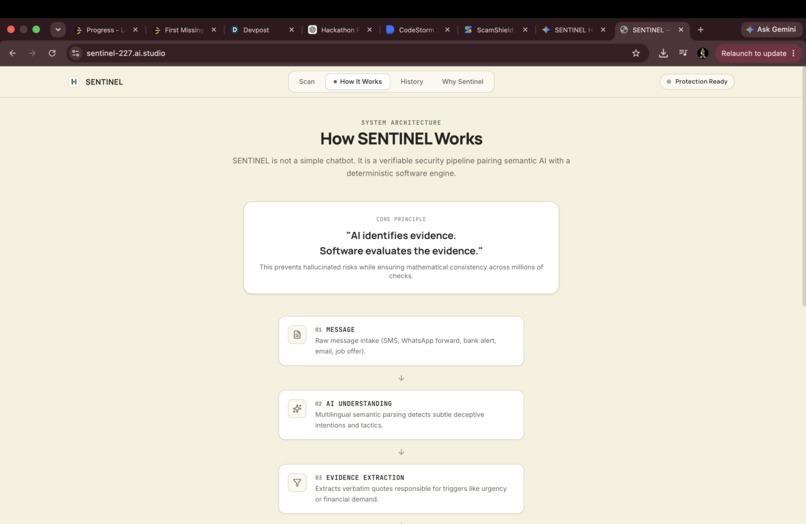806x524 pixels.
Task: Open the user profile avatar
Action: (703, 53)
